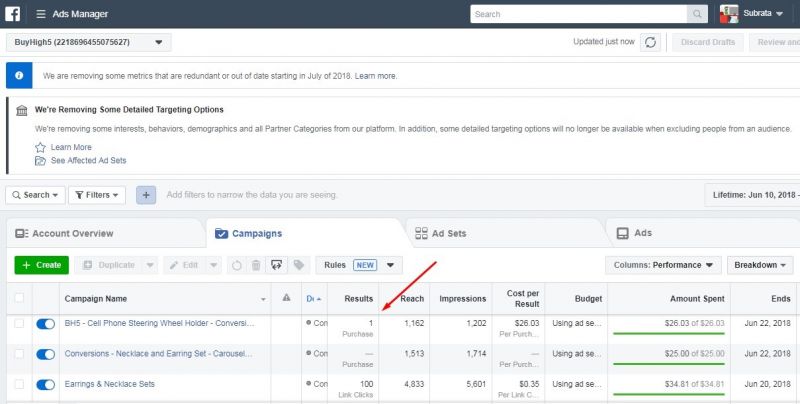Click the Discard Drafts button
This screenshot has height=404, width=800.
pos(708,42)
